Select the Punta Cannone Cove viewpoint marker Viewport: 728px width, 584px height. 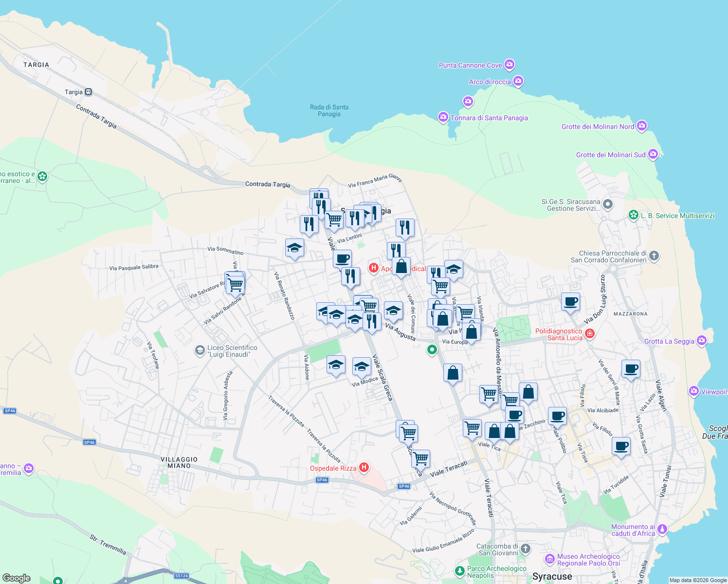coord(510,65)
